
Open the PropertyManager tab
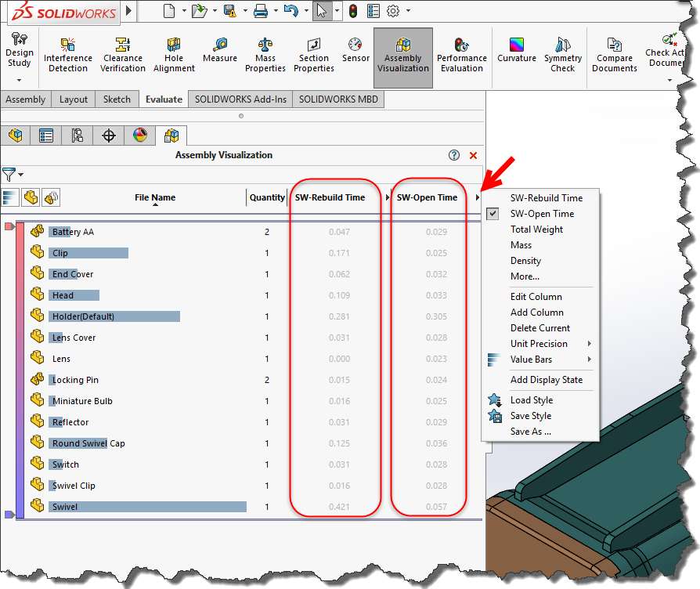tap(46, 135)
